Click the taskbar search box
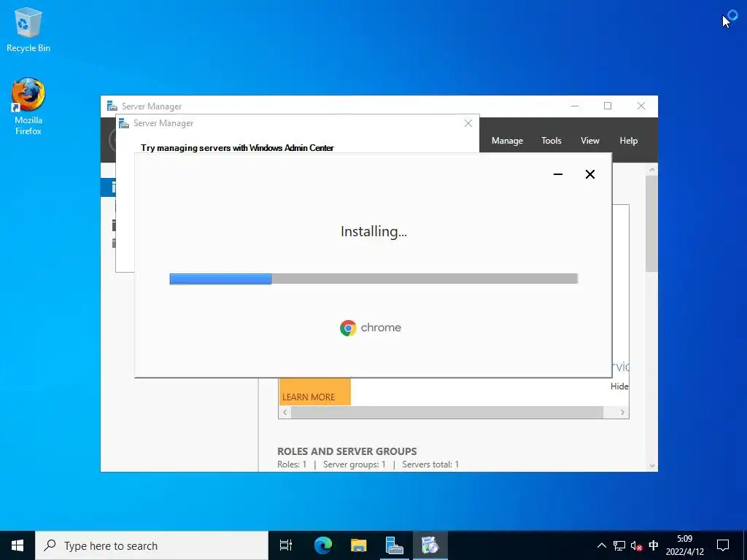 [x=152, y=545]
